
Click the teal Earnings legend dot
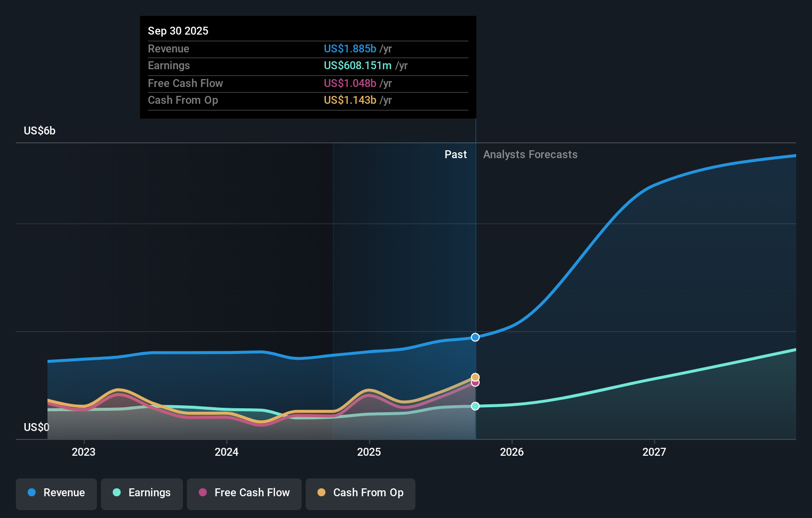click(117, 492)
